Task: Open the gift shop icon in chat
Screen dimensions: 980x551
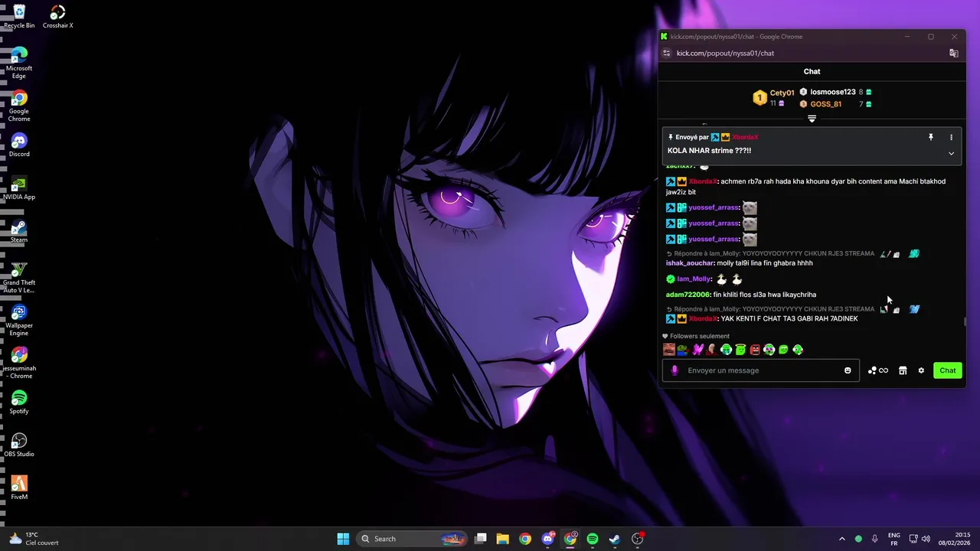Action: 903,370
